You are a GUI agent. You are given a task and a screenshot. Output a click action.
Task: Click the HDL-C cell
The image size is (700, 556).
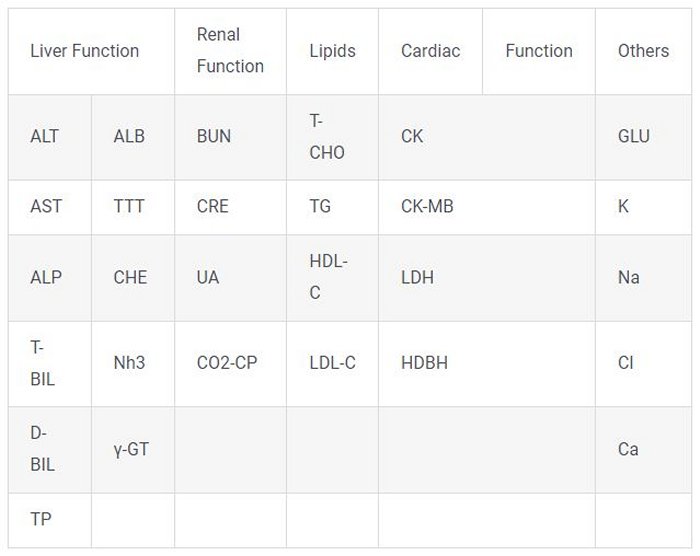(x=327, y=277)
